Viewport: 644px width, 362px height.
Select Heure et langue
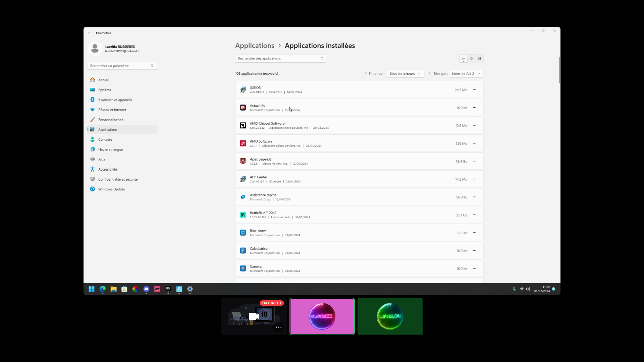[122, 149]
